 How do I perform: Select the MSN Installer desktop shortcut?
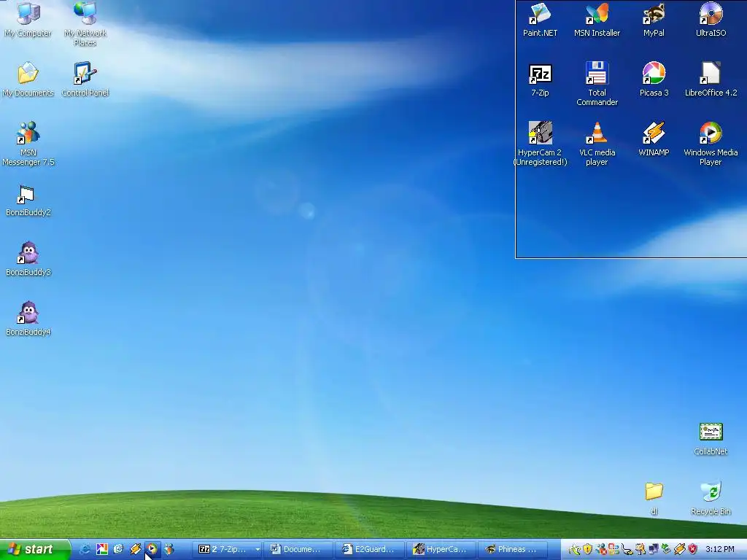tap(597, 19)
